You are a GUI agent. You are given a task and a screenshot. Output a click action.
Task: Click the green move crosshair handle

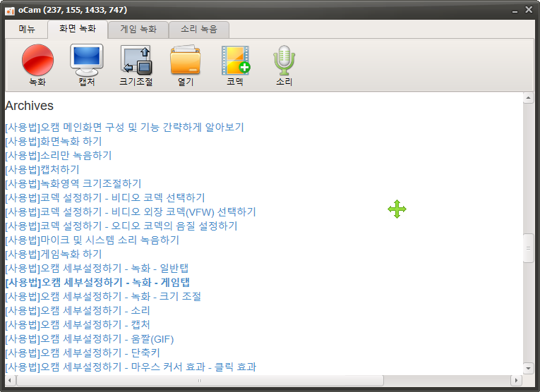pos(397,209)
